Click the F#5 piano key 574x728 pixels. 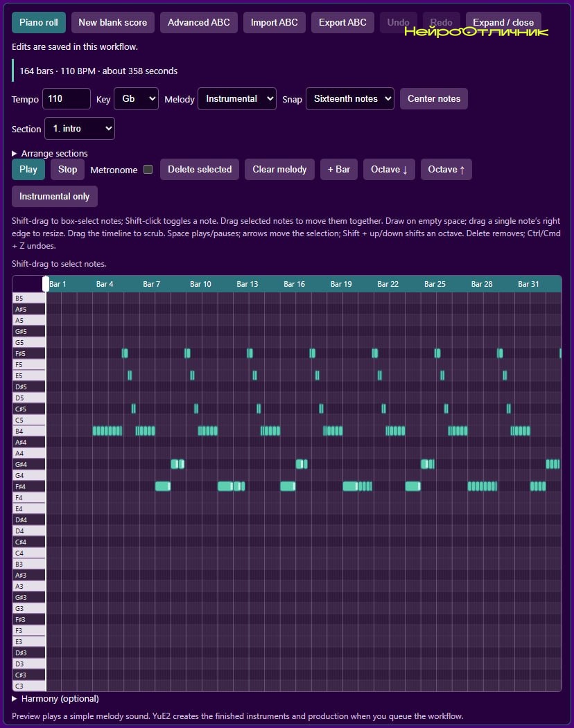29,353
